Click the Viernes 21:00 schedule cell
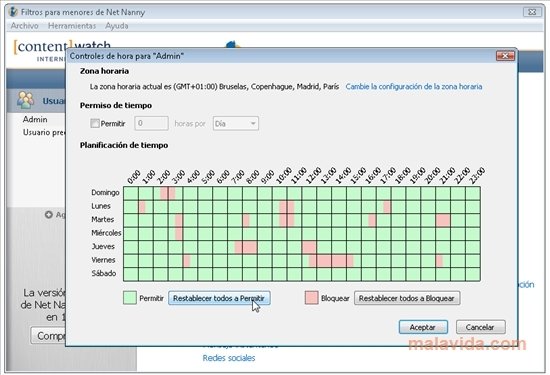This screenshot has width=550, height=375. [443, 261]
